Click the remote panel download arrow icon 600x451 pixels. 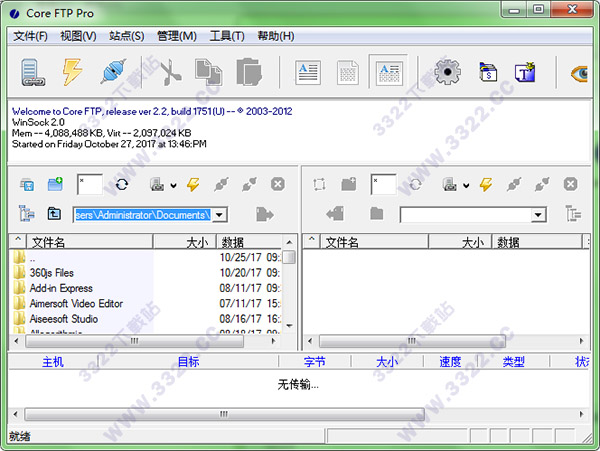click(x=336, y=213)
